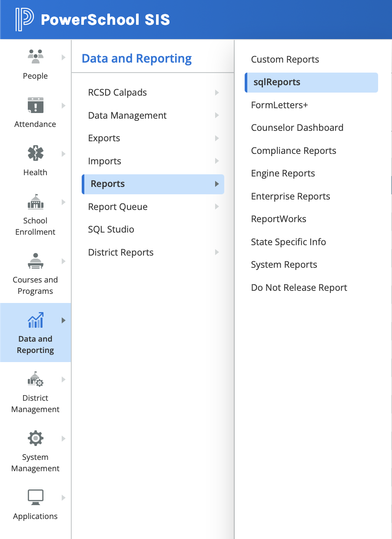Open the Applications monitor icon
392x539 pixels.
tap(35, 497)
